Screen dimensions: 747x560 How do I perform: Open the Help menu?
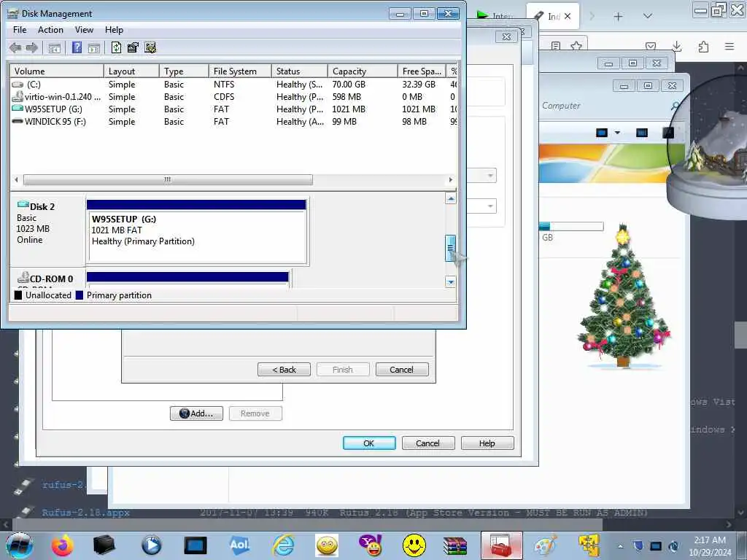coord(114,29)
